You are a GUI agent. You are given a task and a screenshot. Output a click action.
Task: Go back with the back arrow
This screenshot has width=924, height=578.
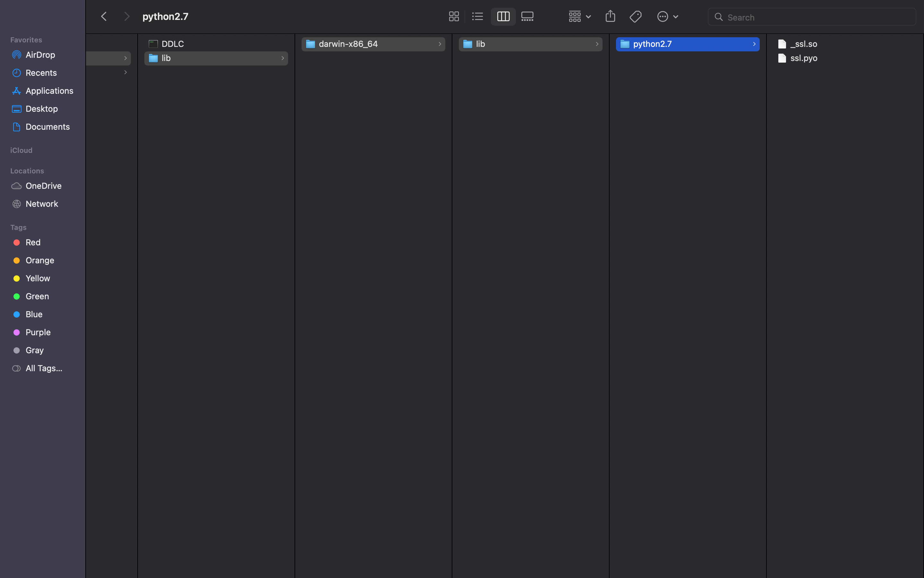point(104,16)
